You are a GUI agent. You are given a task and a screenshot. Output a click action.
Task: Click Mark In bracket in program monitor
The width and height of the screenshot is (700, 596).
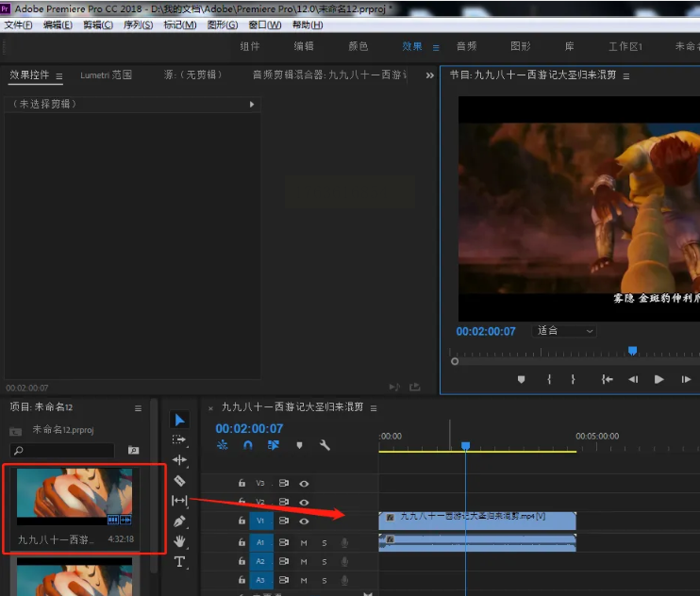(x=549, y=379)
